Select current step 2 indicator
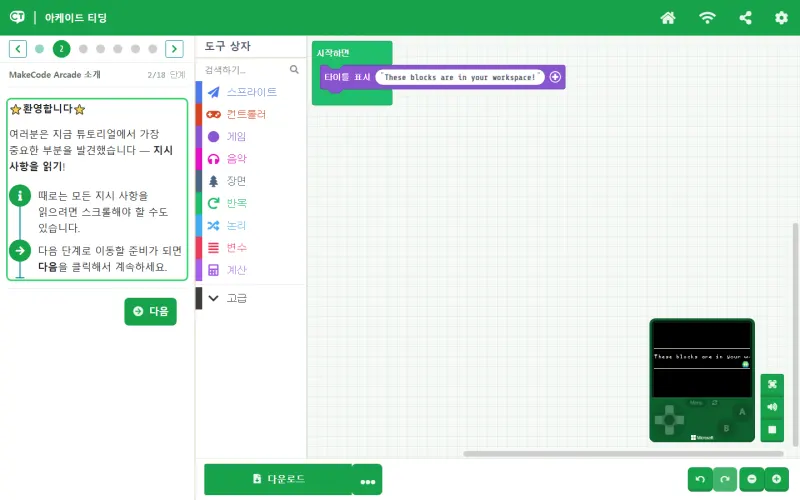 pos(62,49)
